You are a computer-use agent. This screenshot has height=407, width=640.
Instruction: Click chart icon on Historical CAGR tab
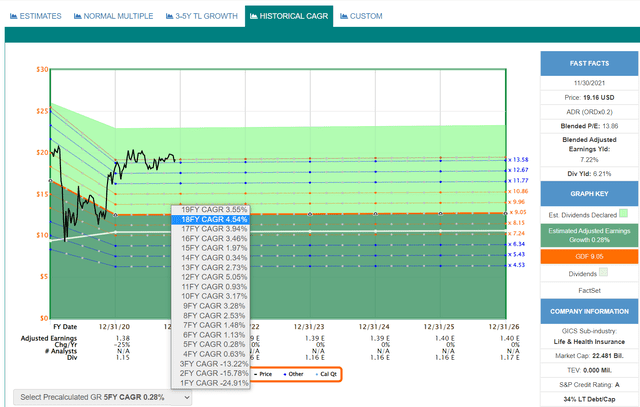[x=253, y=16]
